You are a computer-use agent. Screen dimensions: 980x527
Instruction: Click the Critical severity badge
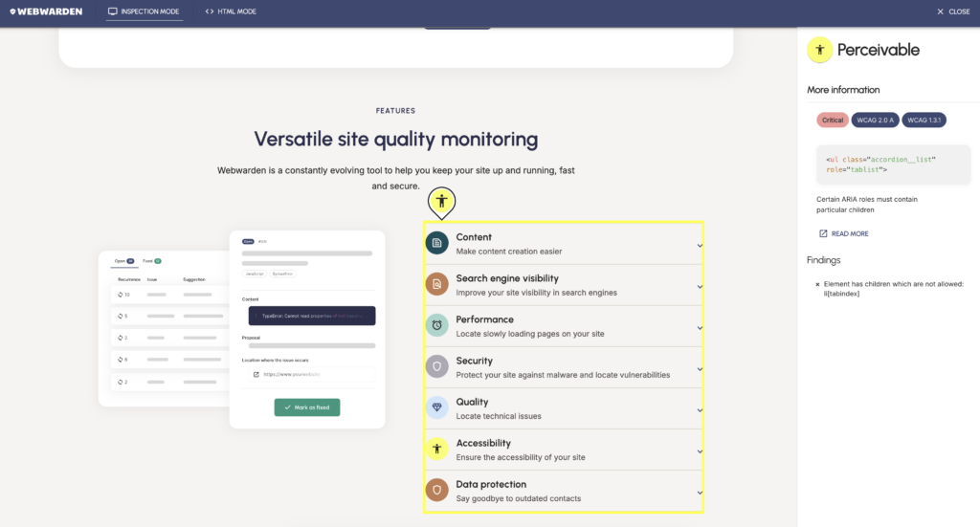tap(832, 120)
